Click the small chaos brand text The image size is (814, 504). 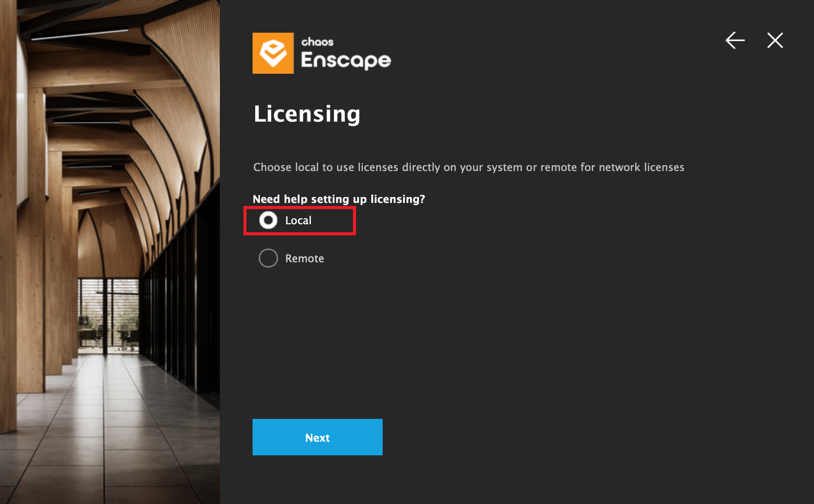(317, 42)
